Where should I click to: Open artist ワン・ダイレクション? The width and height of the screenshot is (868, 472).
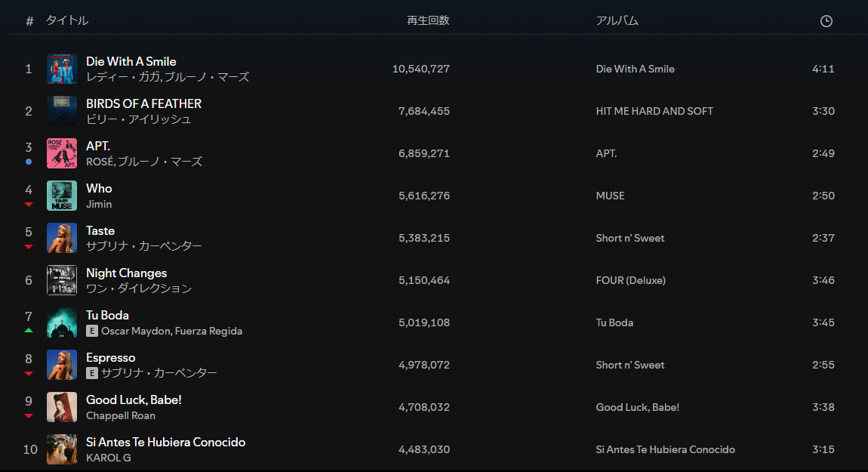click(x=139, y=288)
